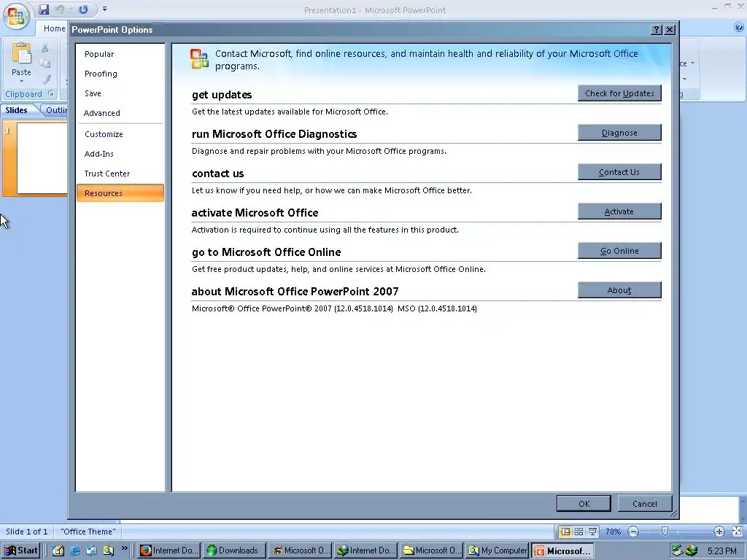Switch to Normal view icon in status bar
This screenshot has width=747, height=560.
click(565, 532)
